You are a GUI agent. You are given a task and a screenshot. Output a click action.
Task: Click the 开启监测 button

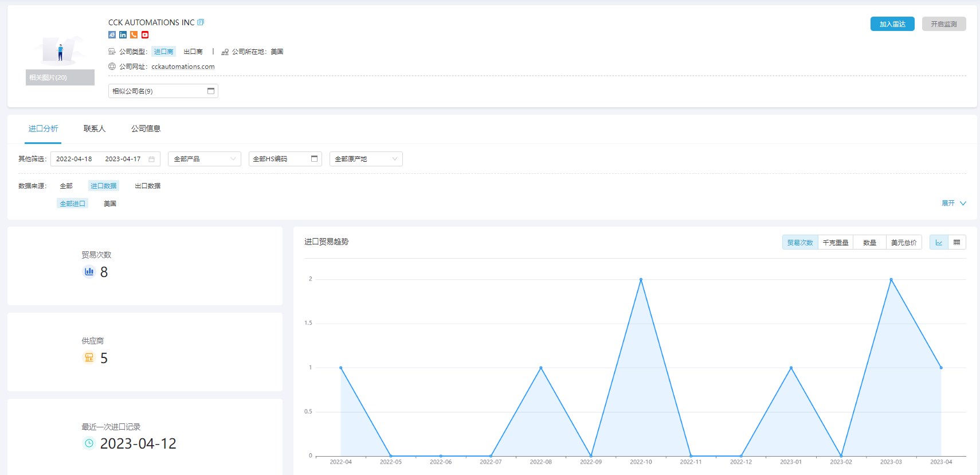[944, 24]
